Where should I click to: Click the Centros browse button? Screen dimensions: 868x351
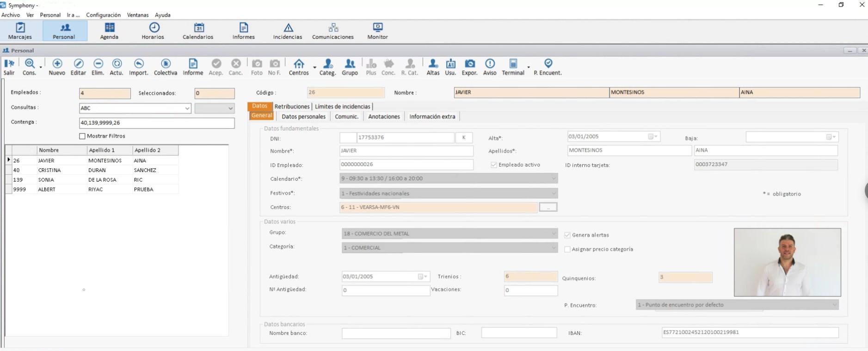(548, 207)
